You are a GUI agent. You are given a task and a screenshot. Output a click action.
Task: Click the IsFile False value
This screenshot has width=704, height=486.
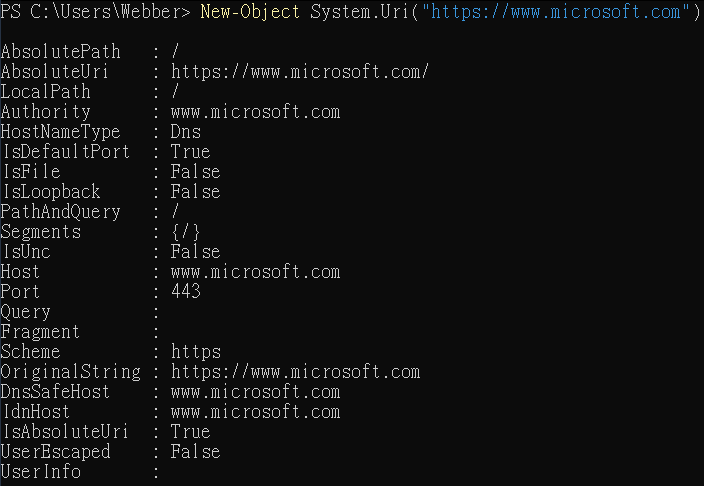[x=195, y=172]
